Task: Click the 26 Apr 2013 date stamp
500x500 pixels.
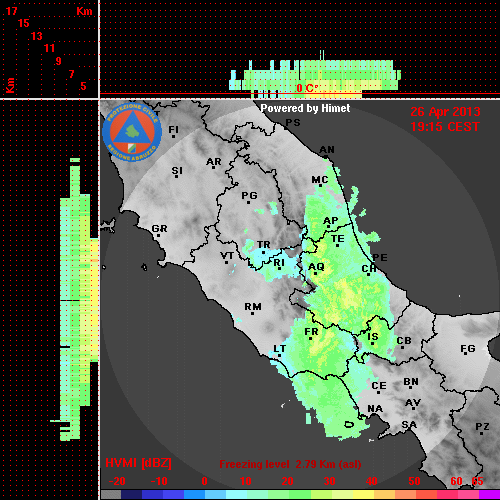Action: 445,112
